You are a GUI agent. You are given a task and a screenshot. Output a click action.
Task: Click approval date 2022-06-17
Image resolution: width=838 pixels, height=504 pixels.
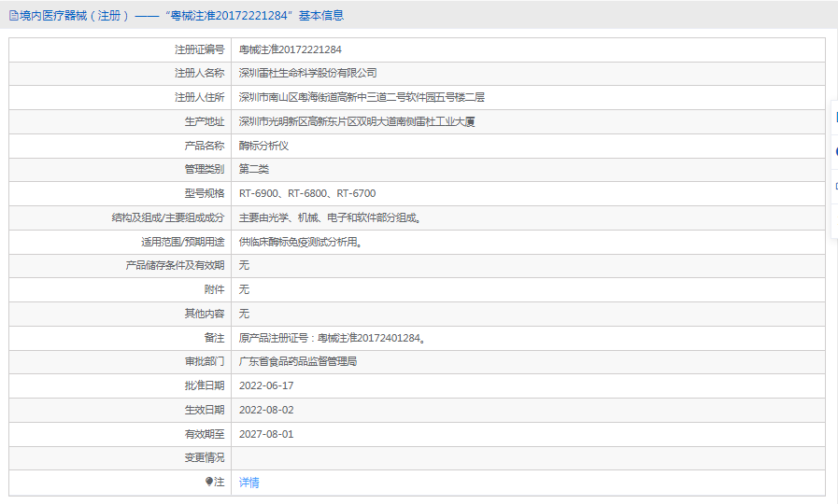[266, 385]
